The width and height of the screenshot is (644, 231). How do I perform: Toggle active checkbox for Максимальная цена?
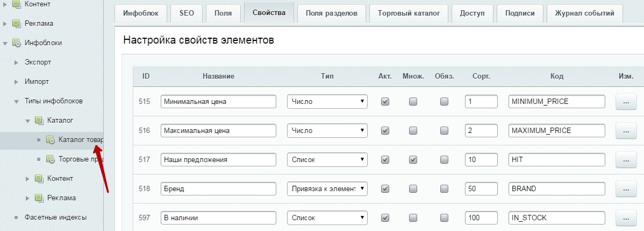click(385, 130)
